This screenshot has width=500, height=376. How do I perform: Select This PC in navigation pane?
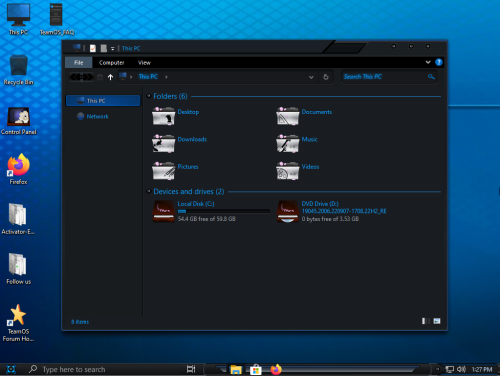point(103,101)
